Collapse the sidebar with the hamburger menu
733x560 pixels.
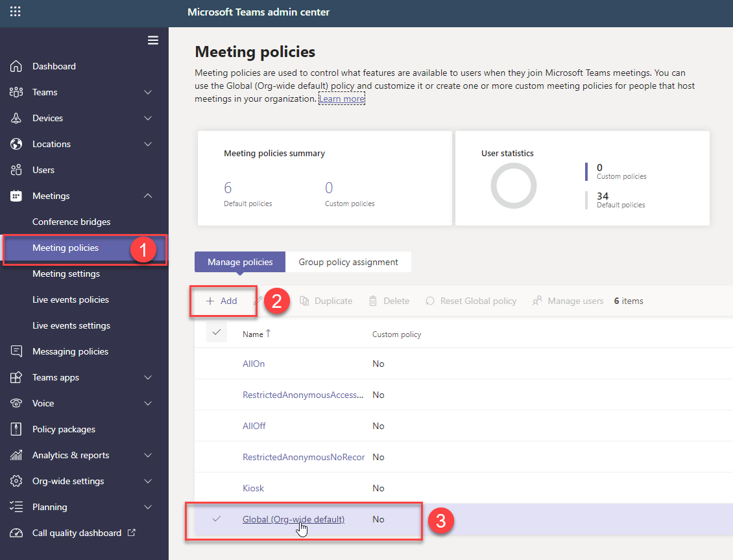pyautogui.click(x=153, y=40)
